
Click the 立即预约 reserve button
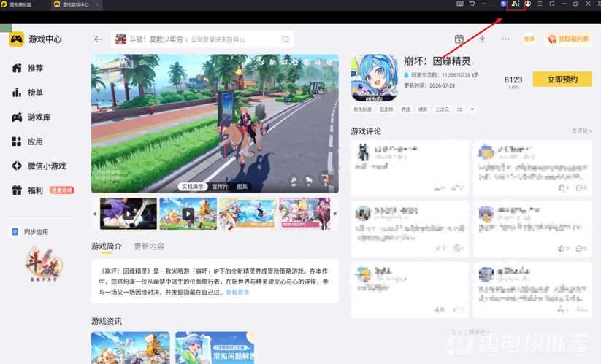562,80
